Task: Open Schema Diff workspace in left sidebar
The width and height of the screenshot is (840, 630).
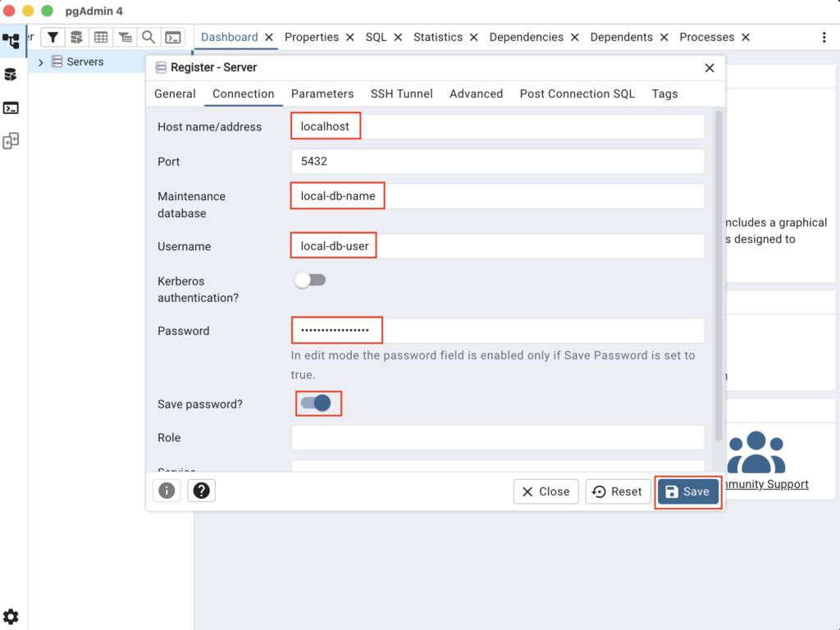Action: tap(11, 141)
